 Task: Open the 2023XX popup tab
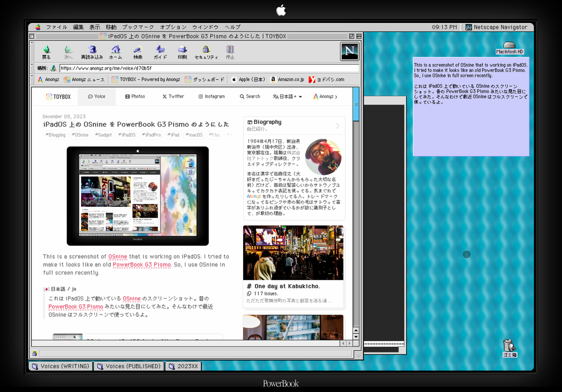coord(183,366)
